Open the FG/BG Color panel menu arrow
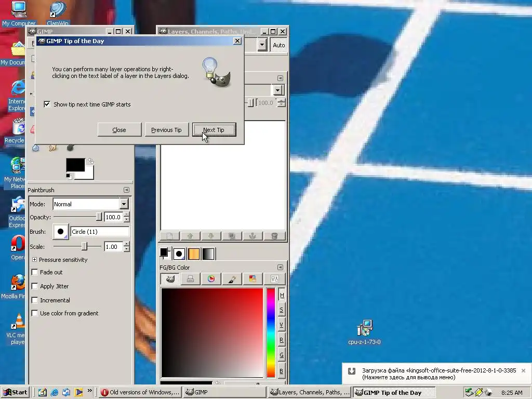This screenshot has height=399, width=532. point(280,268)
